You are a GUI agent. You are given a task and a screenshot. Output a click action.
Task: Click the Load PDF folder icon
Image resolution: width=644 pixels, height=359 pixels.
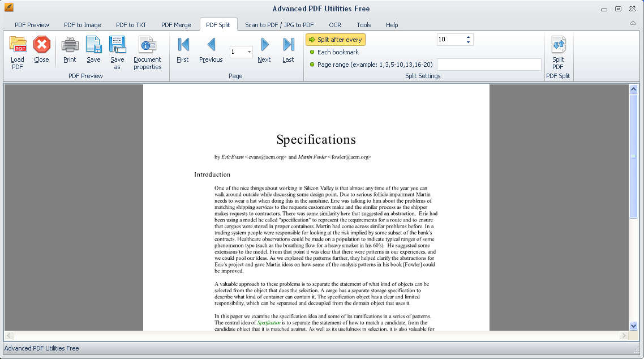tap(18, 45)
